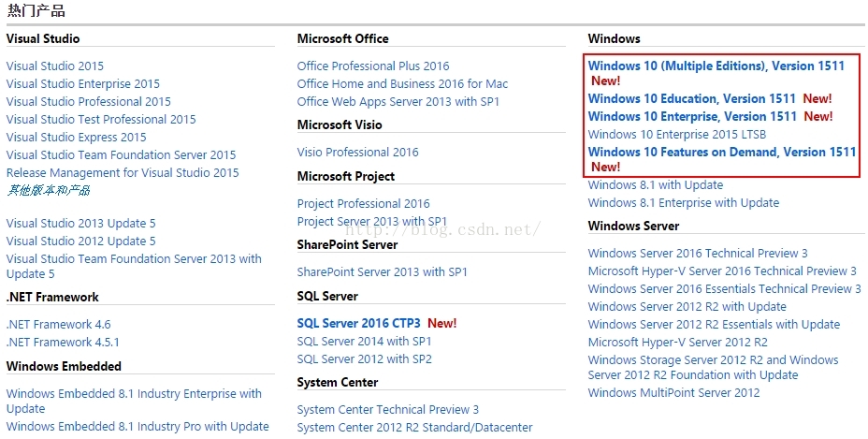
Task: Open Windows Server 2012 R2 Essentials with Update
Action: click(x=714, y=324)
